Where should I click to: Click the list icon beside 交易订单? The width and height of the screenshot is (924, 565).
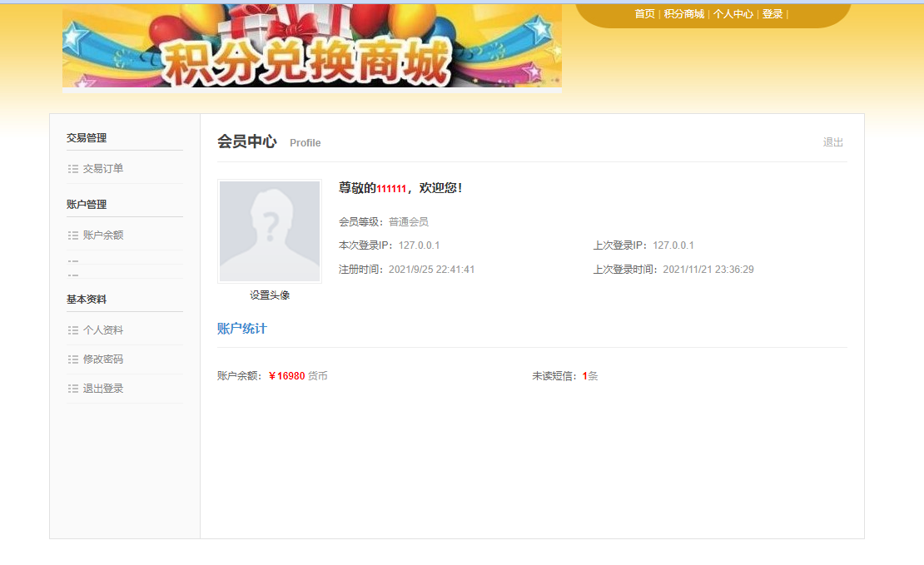coord(73,169)
